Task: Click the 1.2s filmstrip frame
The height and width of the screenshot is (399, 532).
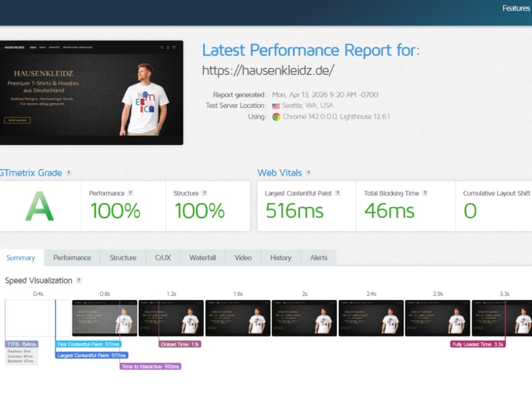Action: pyautogui.click(x=171, y=318)
